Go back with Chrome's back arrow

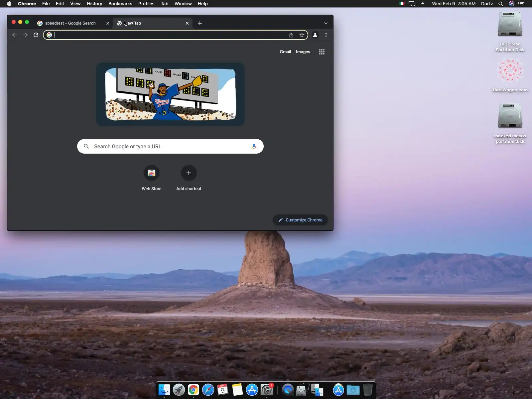(x=15, y=35)
